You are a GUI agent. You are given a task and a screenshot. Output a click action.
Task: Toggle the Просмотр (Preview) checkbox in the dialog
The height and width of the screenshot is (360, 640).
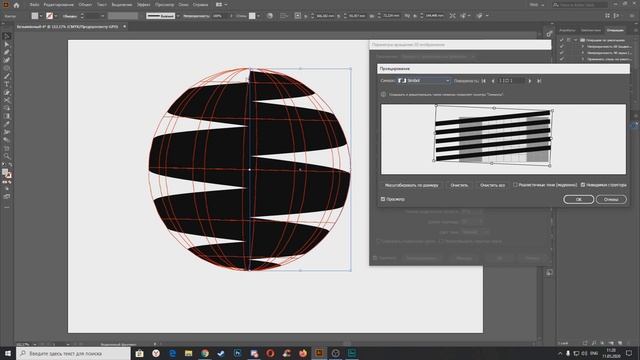383,199
